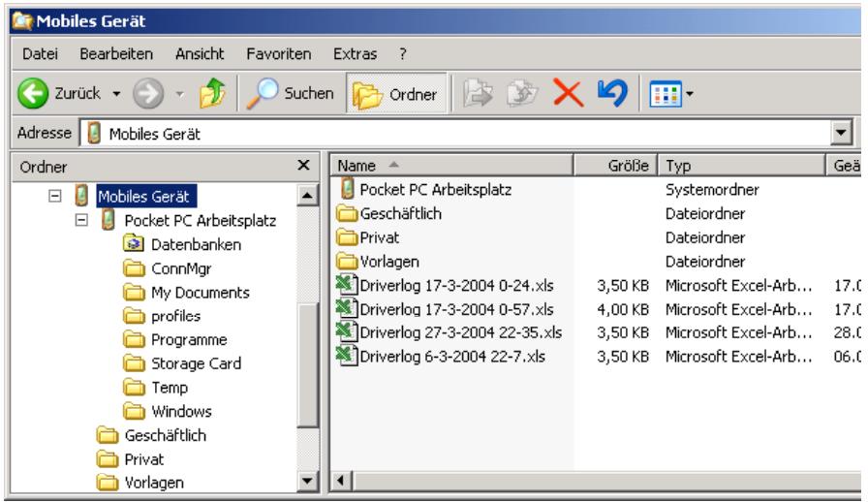868x502 pixels.
Task: Go up one folder level icon
Action: tap(212, 93)
